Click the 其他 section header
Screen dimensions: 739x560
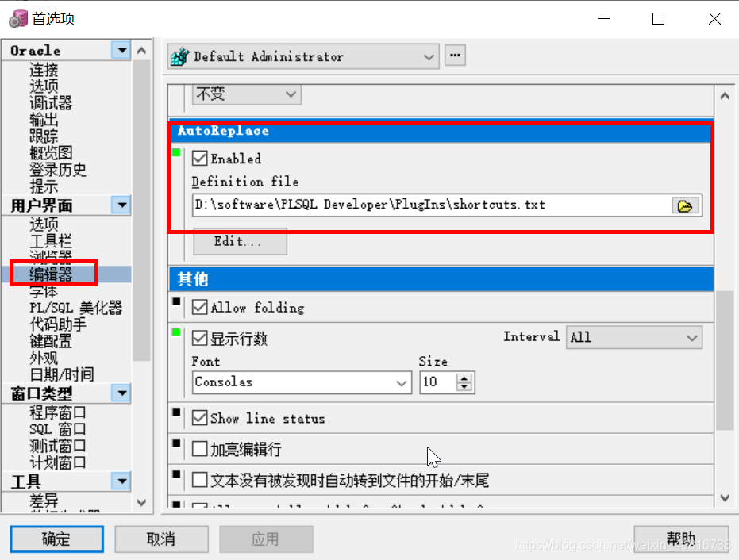click(x=441, y=279)
